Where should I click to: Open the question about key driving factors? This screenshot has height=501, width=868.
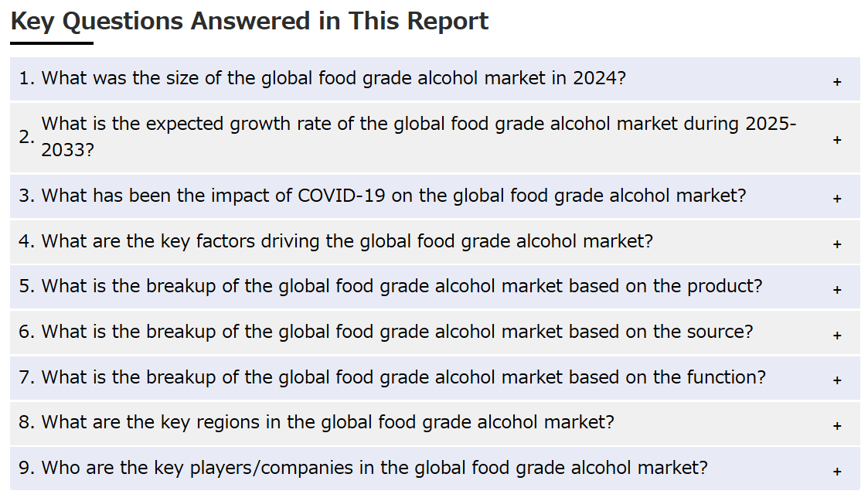pyautogui.click(x=435, y=242)
